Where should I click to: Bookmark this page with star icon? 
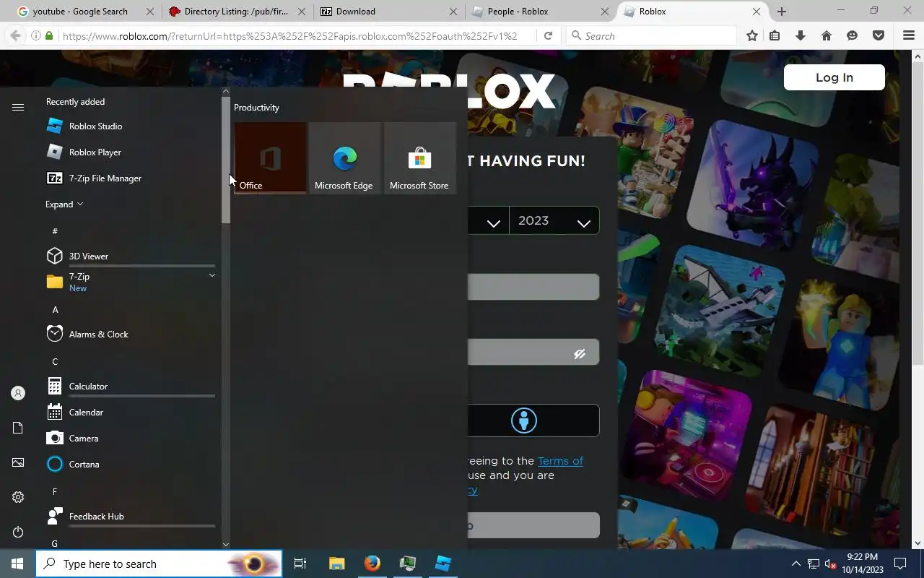click(752, 35)
